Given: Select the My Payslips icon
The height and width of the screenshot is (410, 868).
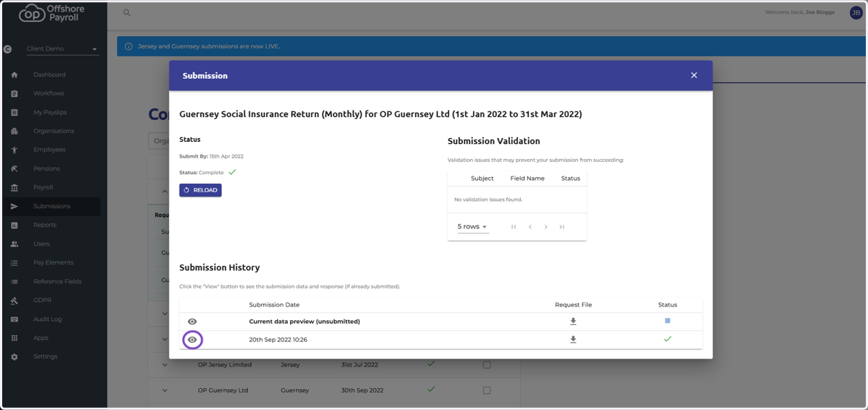Looking at the screenshot, I should pos(14,112).
